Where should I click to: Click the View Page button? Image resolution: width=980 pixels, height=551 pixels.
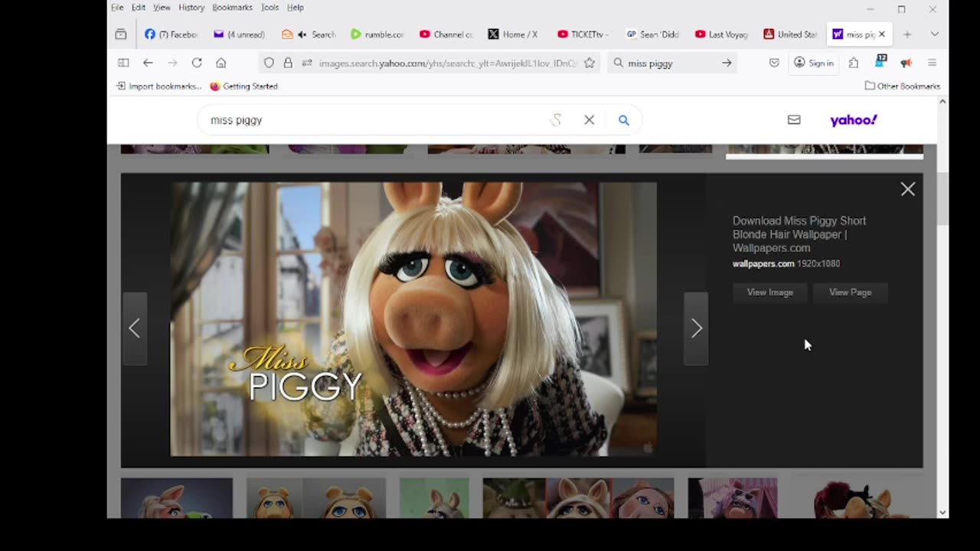(850, 292)
